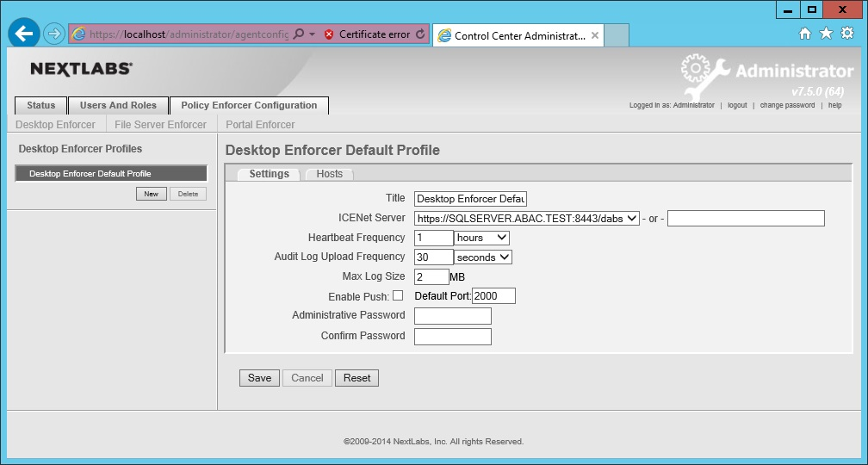Click the localhost address URL field
868x465 pixels.
[189, 34]
